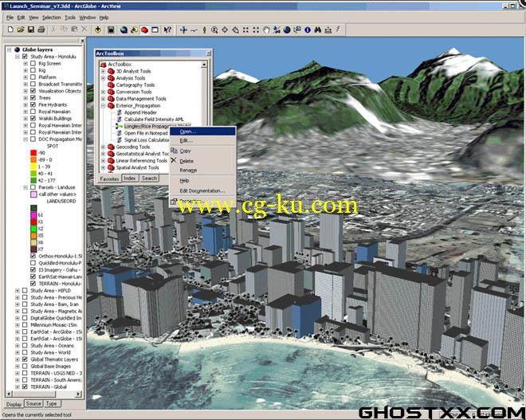Image resolution: width=526 pixels, height=420 pixels.
Task: Switch to the Source tab
Action: point(33,403)
